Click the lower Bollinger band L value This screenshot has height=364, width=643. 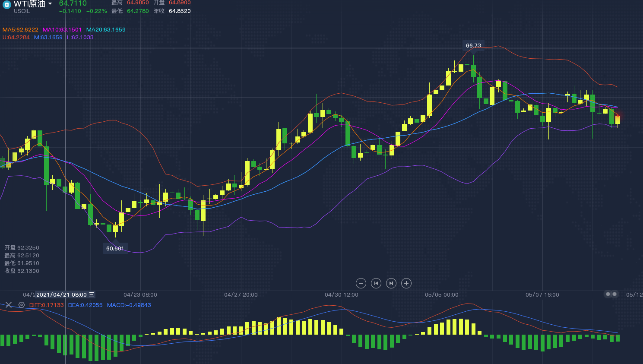point(80,38)
